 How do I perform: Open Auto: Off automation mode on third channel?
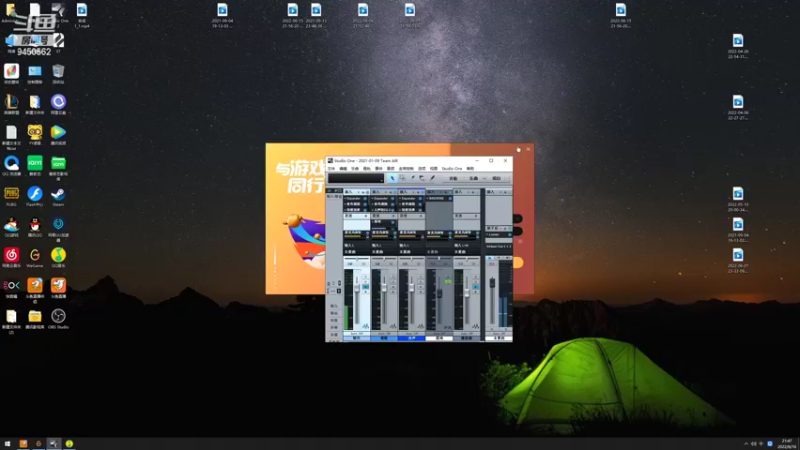pos(411,333)
